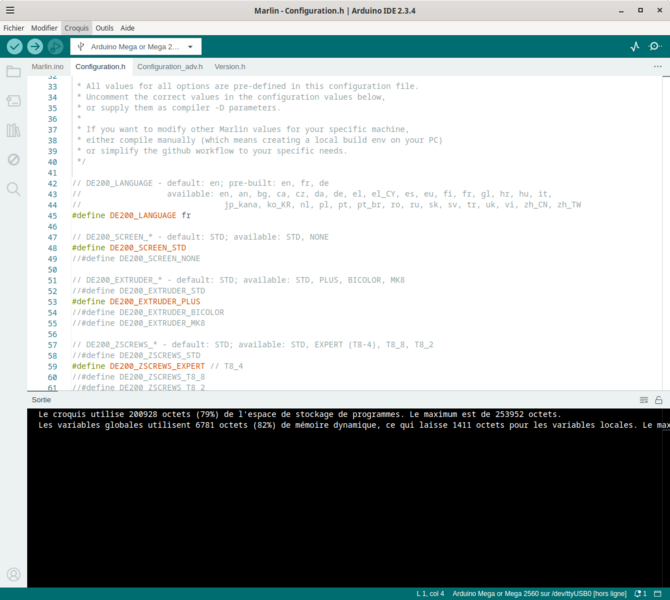Screen dimensions: 670x600
Task: Click the commented DE200_EXTRUDER_MK8 line
Action: point(138,323)
